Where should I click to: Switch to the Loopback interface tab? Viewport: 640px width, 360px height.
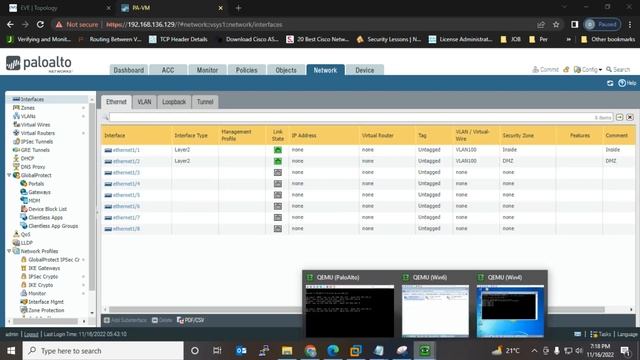(174, 102)
